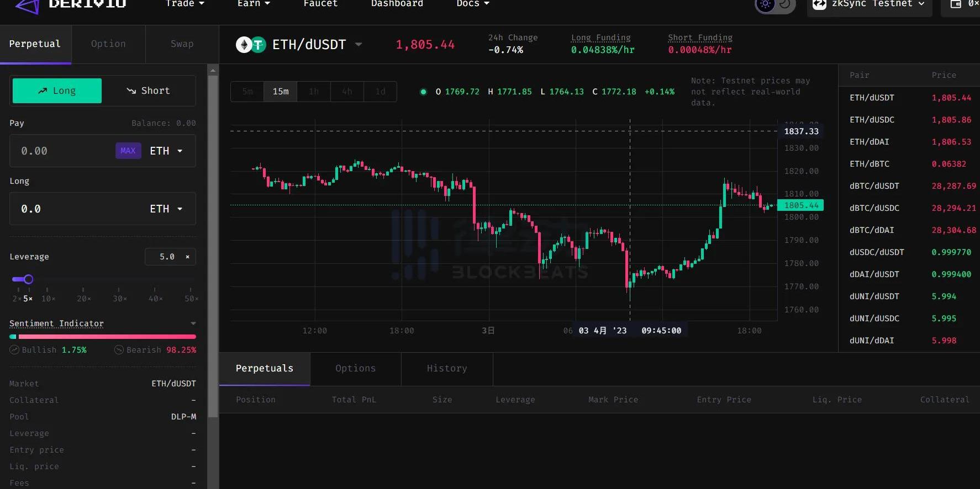
Task: Switch to the Option trading tab
Action: coord(108,44)
